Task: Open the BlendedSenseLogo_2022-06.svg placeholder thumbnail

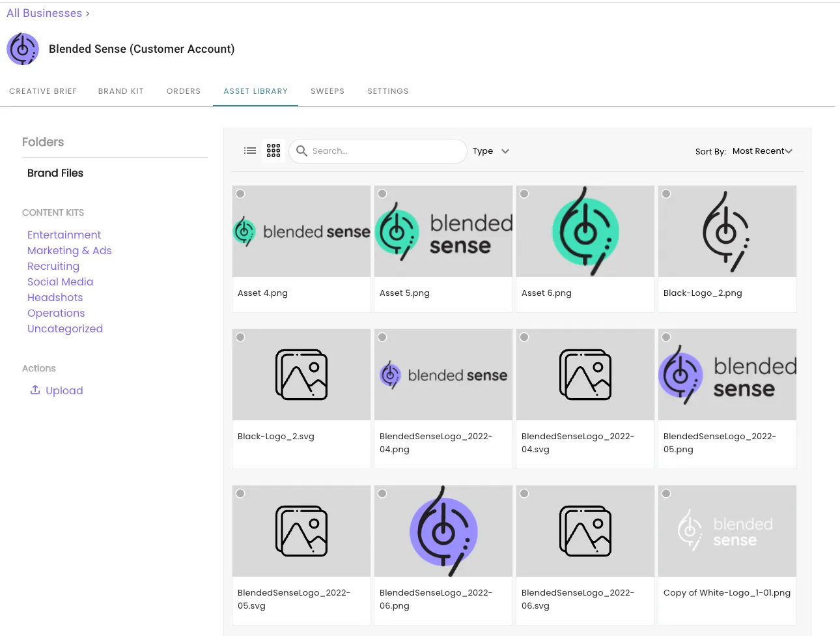Action: point(585,531)
